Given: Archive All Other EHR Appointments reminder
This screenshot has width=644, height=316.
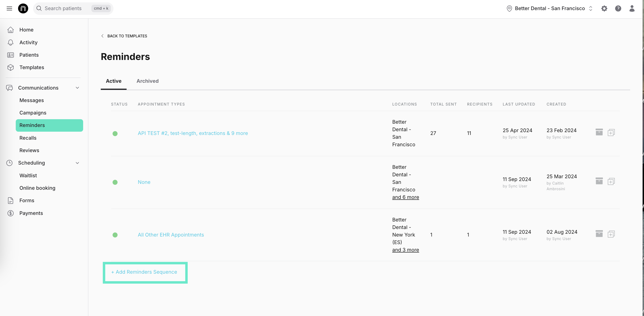Looking at the screenshot, I should point(599,234).
